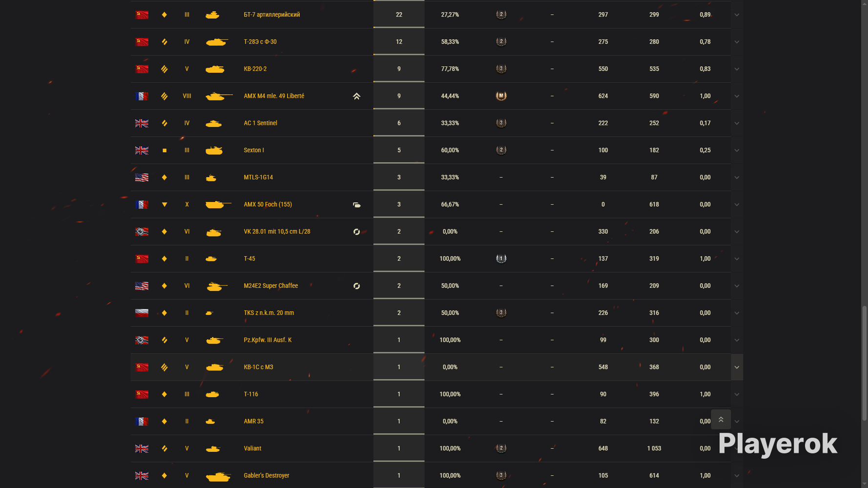Click the rental icon on AMX 50 Foch (155)
Screen dimensions: 868x488
(356, 205)
